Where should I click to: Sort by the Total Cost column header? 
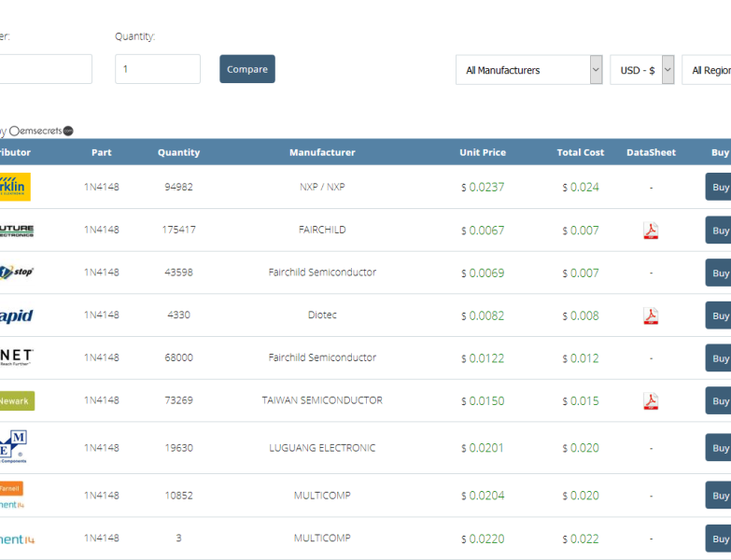581,152
